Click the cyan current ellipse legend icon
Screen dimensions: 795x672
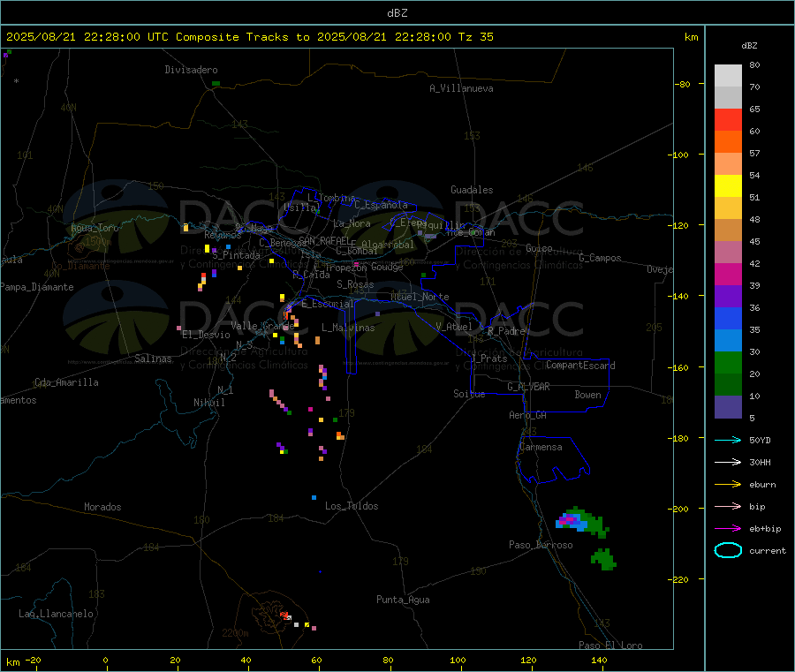click(x=728, y=550)
